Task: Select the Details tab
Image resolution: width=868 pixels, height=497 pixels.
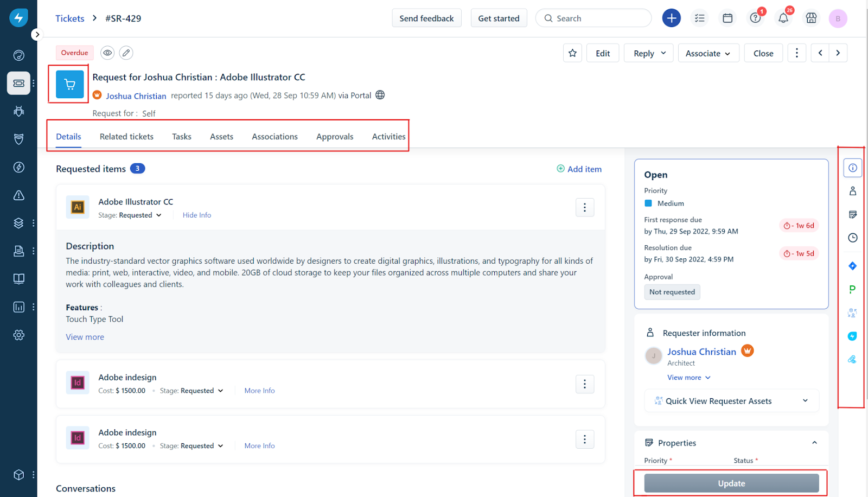Action: pos(68,137)
